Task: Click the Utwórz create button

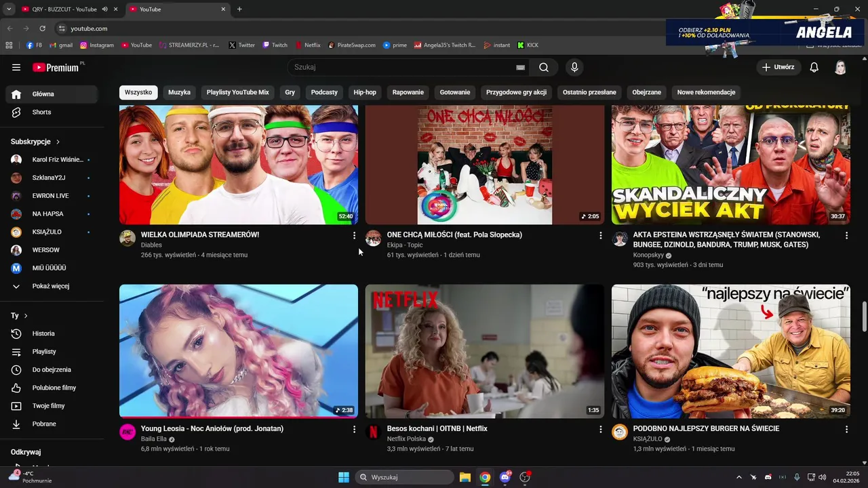Action: [778, 67]
